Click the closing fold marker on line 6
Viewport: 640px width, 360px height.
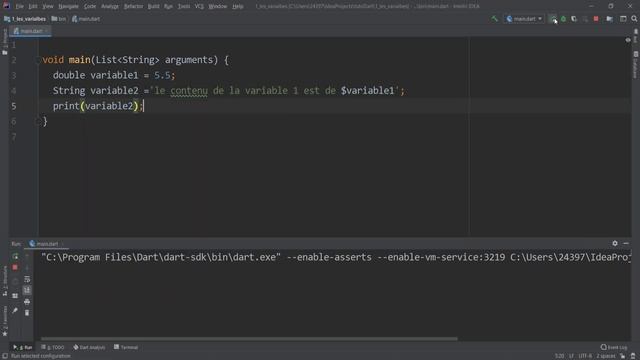[x=38, y=121]
